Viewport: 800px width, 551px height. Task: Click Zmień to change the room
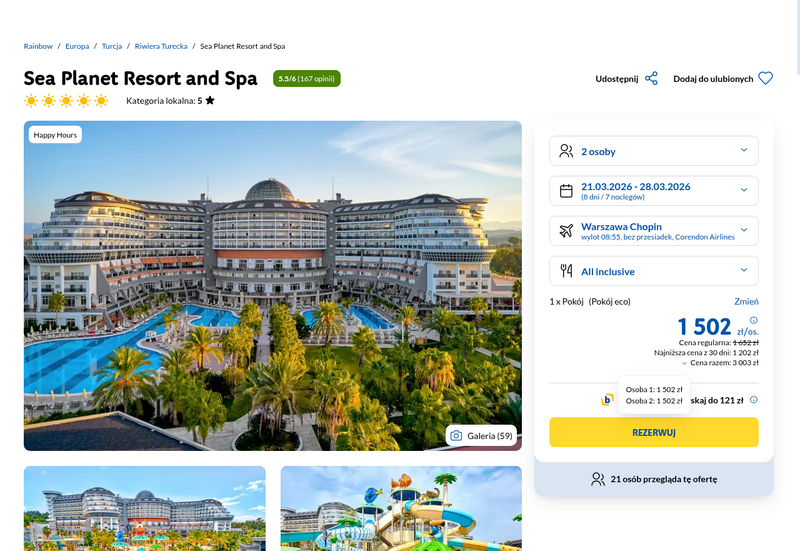746,302
